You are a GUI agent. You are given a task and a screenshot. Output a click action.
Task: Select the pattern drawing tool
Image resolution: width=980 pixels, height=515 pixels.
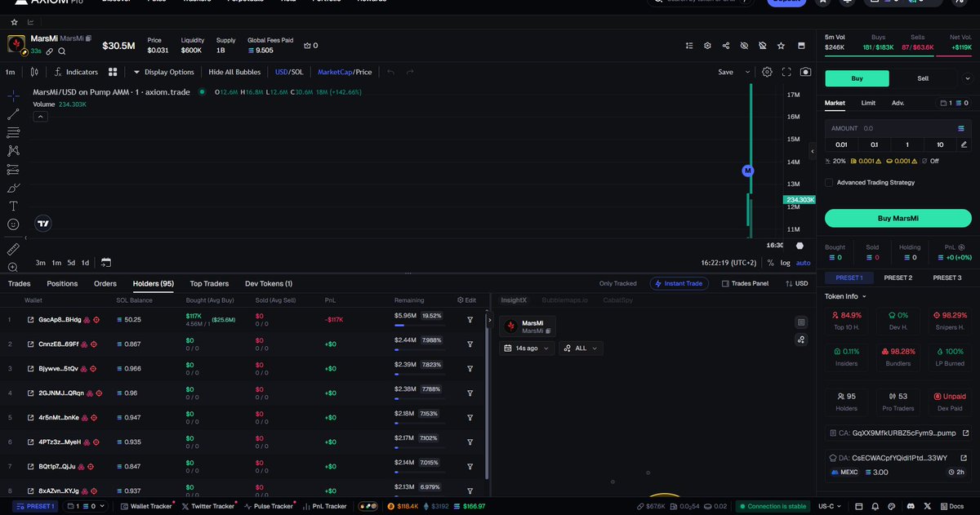point(13,151)
